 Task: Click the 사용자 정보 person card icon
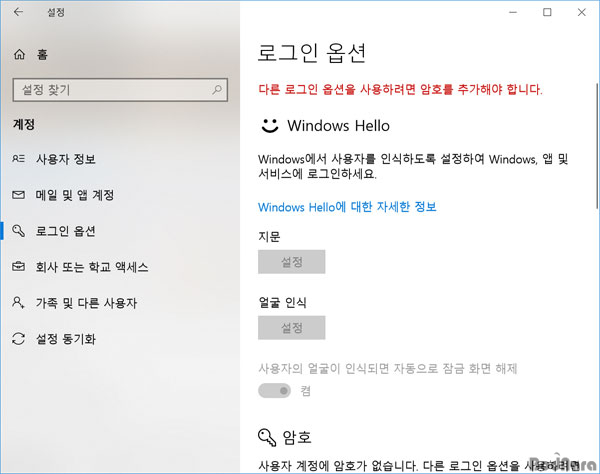[x=18, y=158]
